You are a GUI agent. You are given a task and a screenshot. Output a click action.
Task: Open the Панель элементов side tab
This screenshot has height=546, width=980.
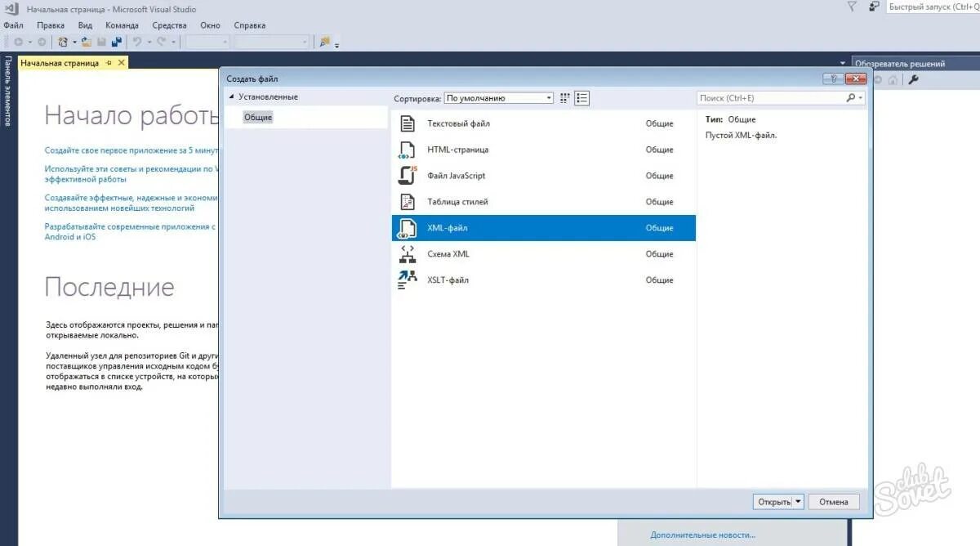pyautogui.click(x=8, y=91)
